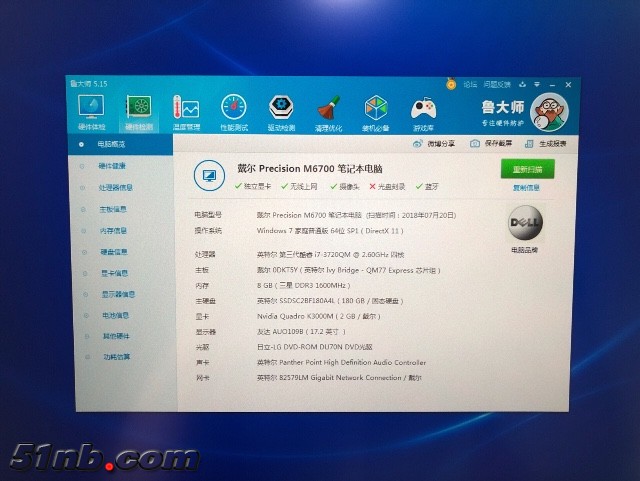Screen dimensions: 640x481
Task: Open 显卡信息 in the sidebar
Action: [x=114, y=273]
